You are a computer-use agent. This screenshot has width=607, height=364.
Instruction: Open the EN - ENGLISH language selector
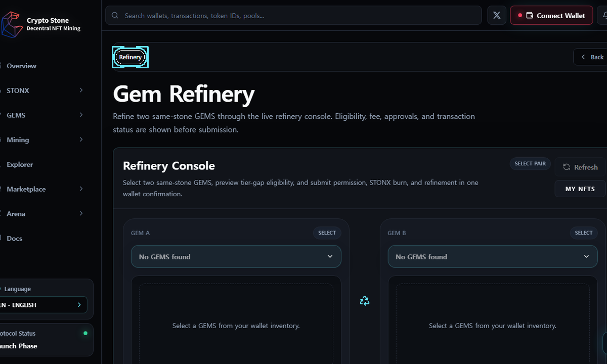point(43,305)
